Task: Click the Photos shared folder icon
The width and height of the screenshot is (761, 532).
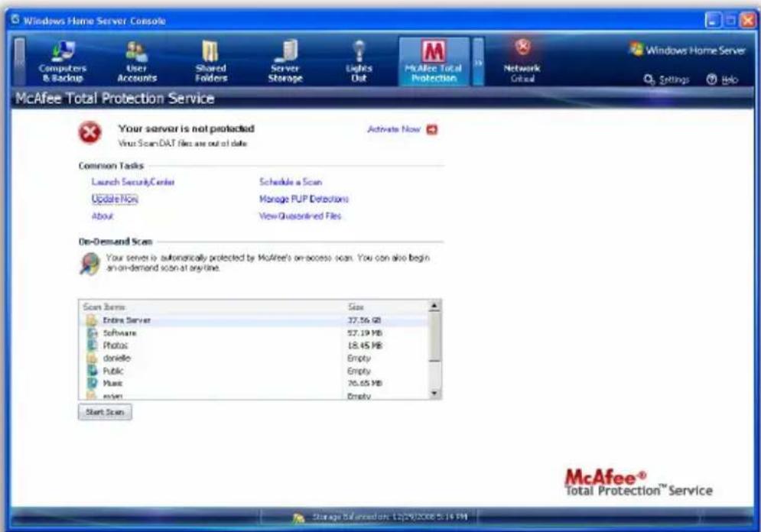Action: [92, 345]
